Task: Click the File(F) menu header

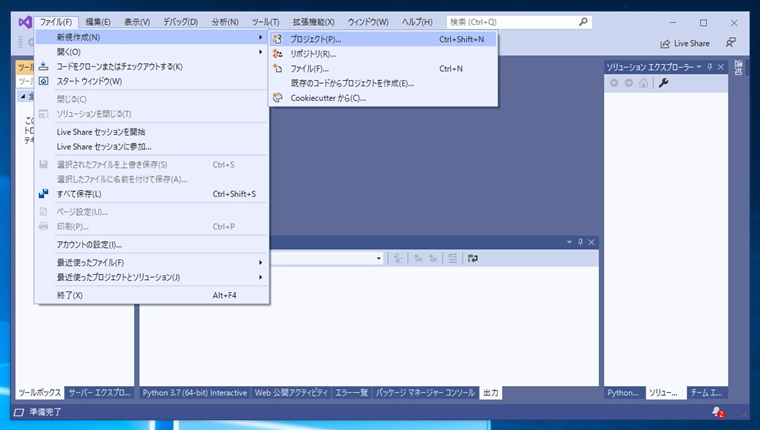Action: point(56,22)
